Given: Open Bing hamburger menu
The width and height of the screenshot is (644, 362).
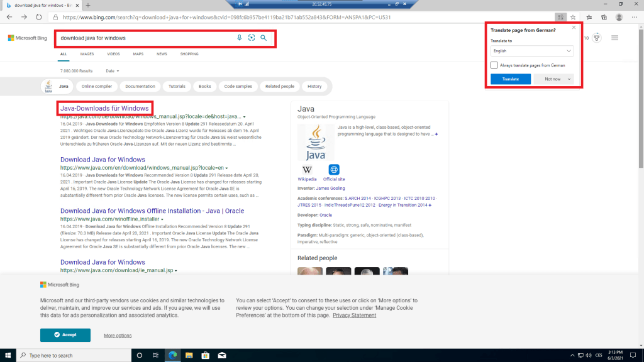Looking at the screenshot, I should point(614,38).
